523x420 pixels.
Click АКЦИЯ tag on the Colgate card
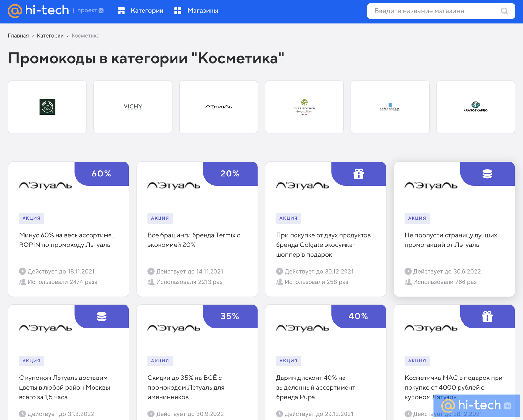pyautogui.click(x=288, y=218)
